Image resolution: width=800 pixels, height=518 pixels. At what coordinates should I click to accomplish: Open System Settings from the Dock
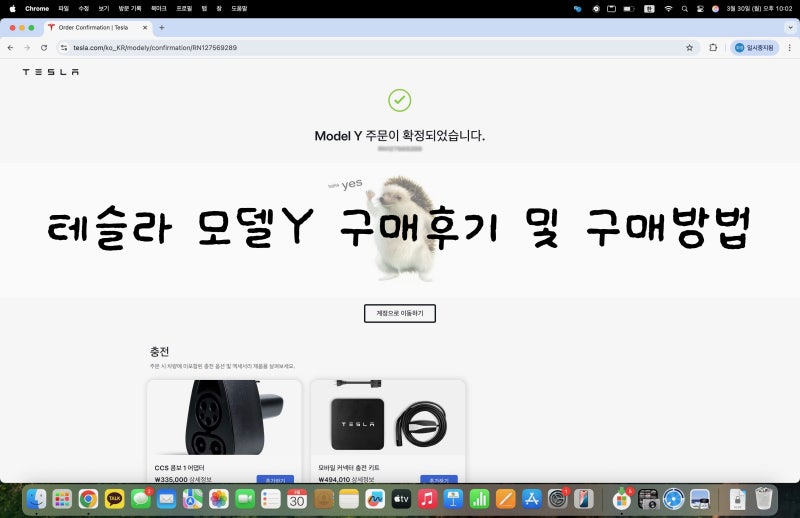click(557, 499)
